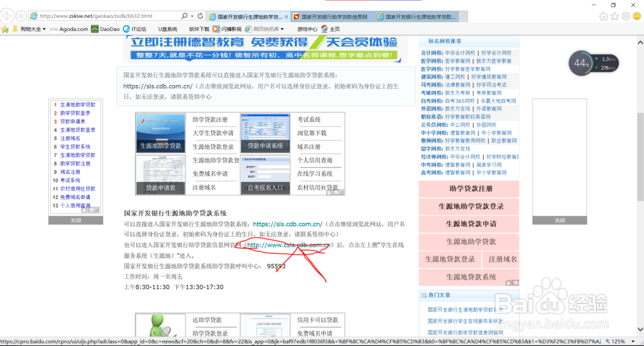
Task: Open Favorites with the top-right star icon
Action: (614, 17)
